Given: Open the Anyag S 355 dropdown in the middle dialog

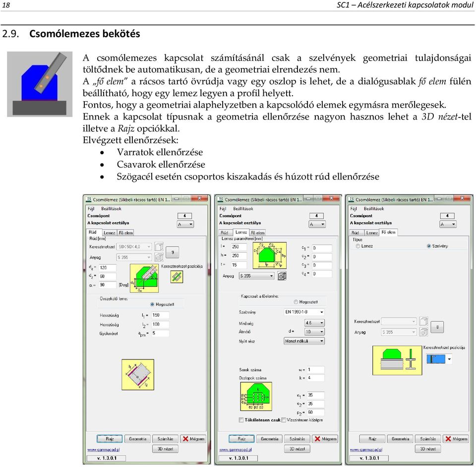Looking at the screenshot, I should 256,276.
